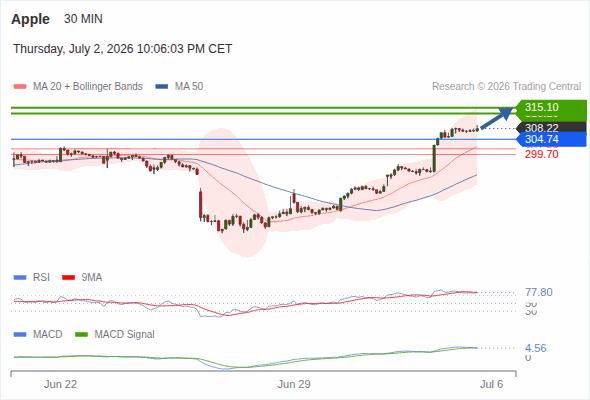Toggle the MA 50 legend swatch
Viewport: 590px width, 400px height.
pyautogui.click(x=162, y=87)
